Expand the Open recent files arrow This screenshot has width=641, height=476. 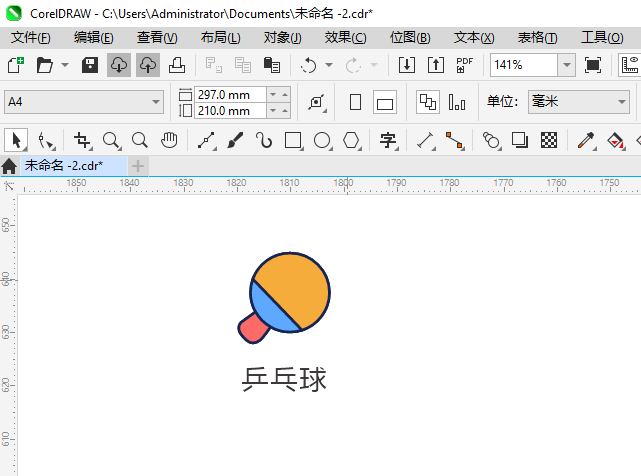point(65,65)
